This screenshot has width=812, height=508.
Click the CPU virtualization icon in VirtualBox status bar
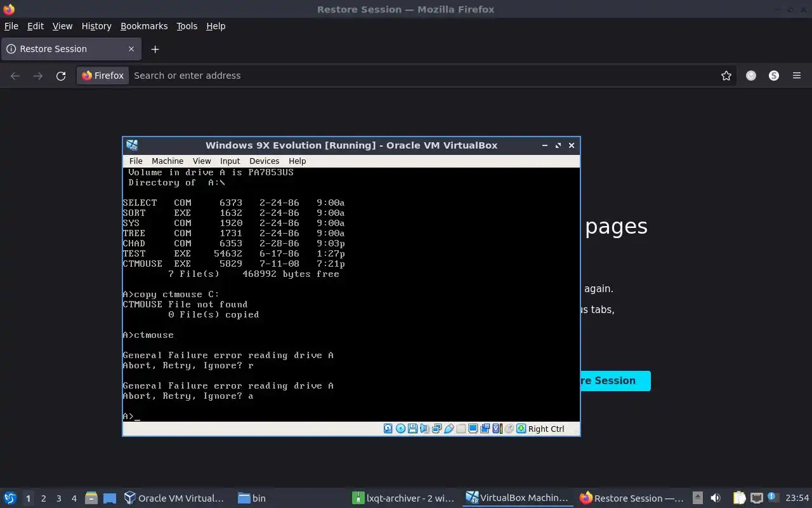(x=497, y=429)
